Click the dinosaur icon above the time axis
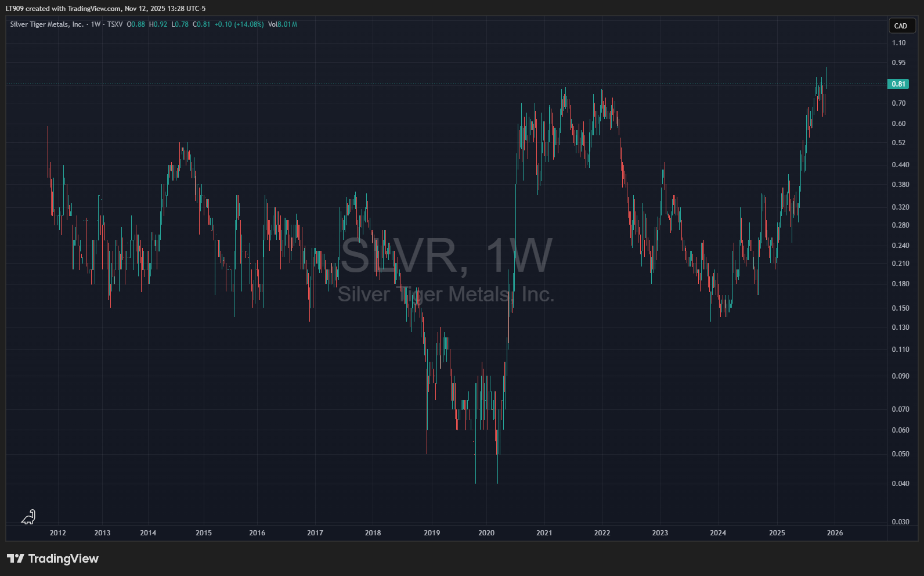The image size is (924, 576). point(28,517)
